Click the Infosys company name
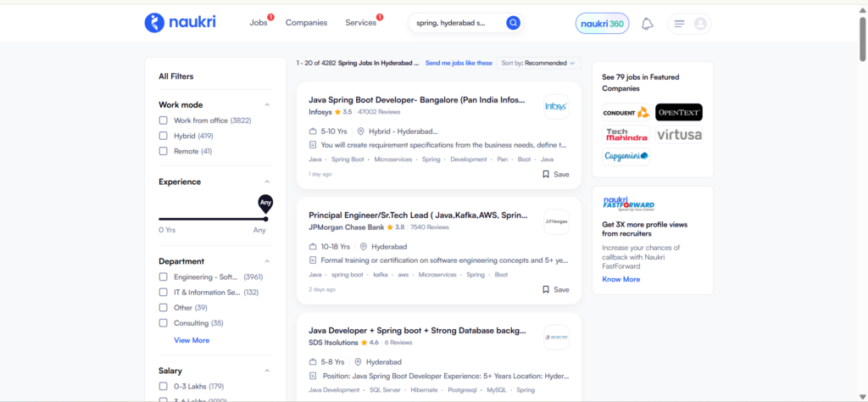This screenshot has width=868, height=402. click(x=320, y=112)
